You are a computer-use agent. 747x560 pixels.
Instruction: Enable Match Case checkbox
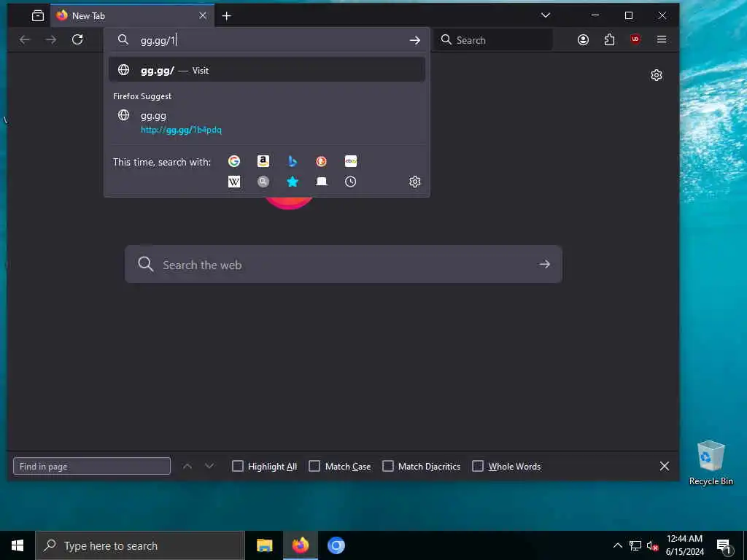pos(314,466)
